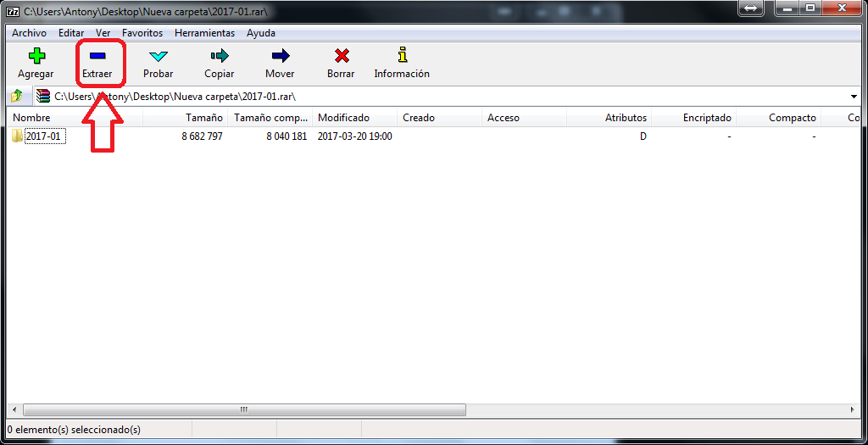
Task: Click the horizontal scrollbar thumb
Action: [244, 410]
